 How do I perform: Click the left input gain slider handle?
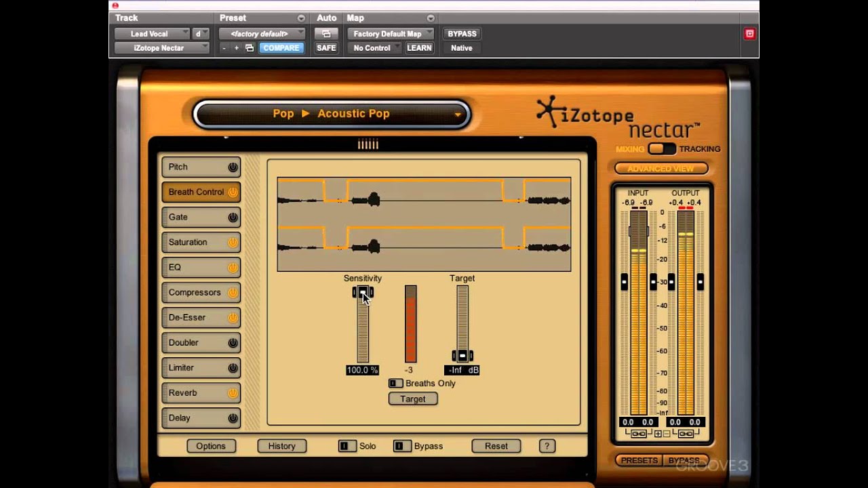[625, 281]
